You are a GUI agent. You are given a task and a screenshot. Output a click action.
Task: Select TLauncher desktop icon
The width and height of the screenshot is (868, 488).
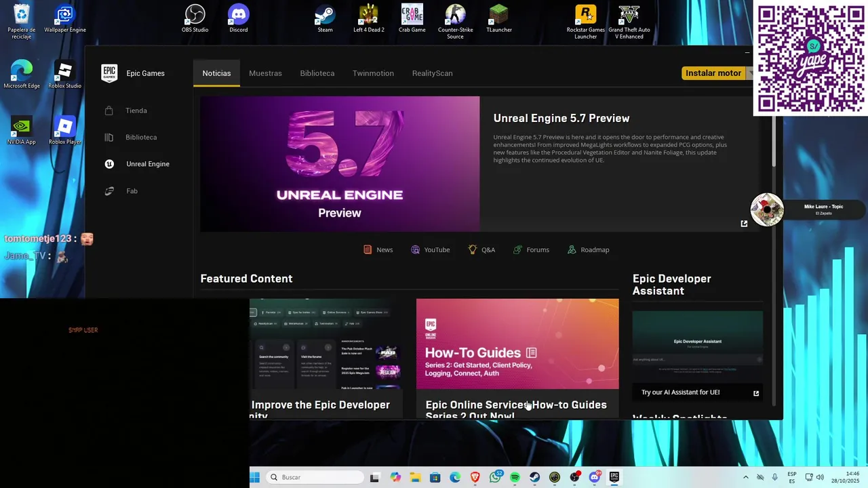tap(499, 18)
